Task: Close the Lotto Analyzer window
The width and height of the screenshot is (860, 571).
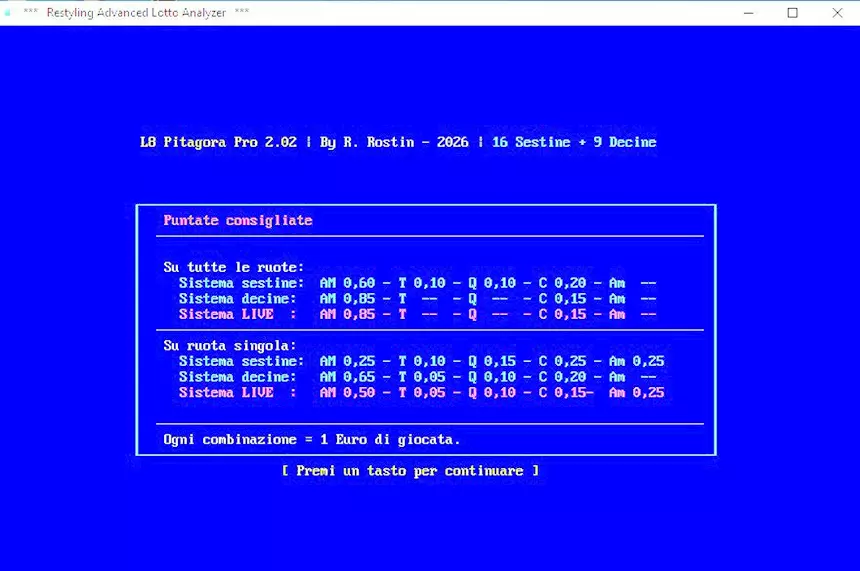Action: click(x=837, y=13)
